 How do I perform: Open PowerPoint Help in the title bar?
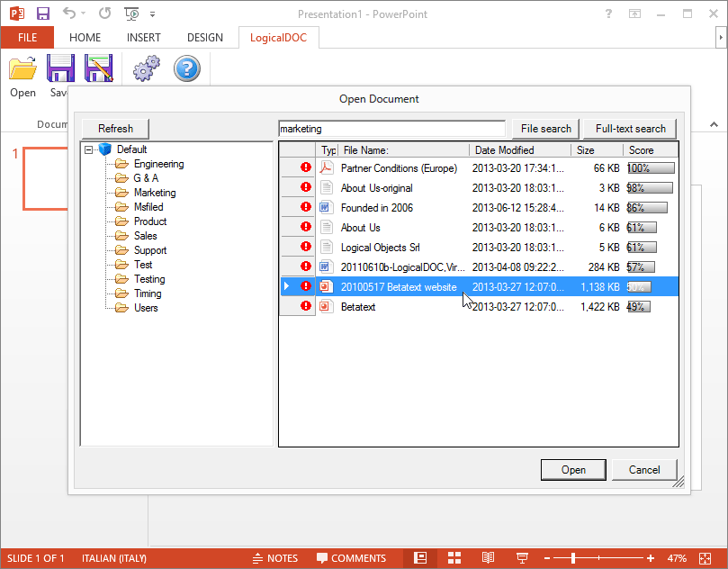tap(608, 14)
